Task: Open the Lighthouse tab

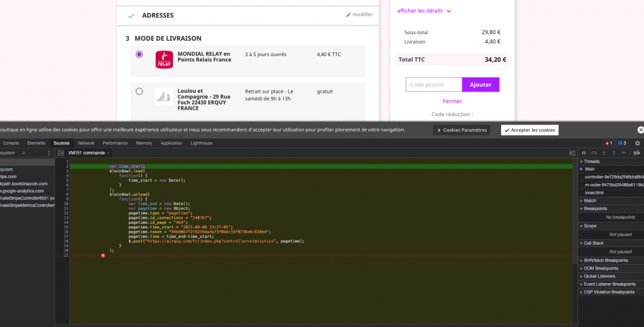Action: coord(201,143)
